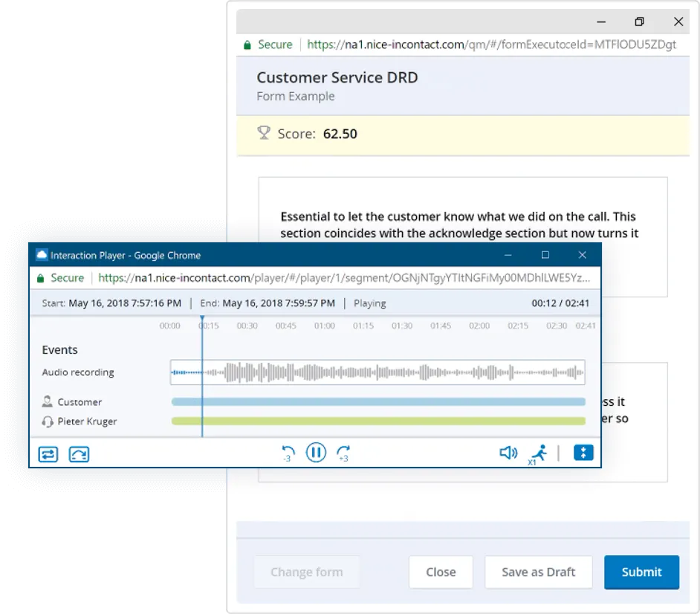Click the form window URL address bar
The width and height of the screenshot is (700, 614).
click(x=491, y=45)
